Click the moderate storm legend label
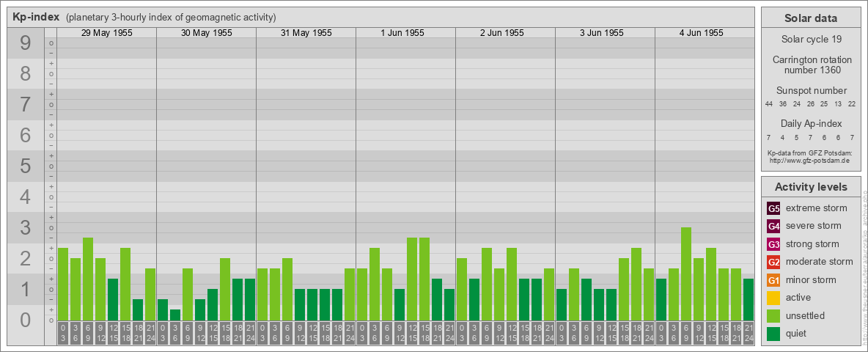This screenshot has width=868, height=352. pyautogui.click(x=820, y=262)
